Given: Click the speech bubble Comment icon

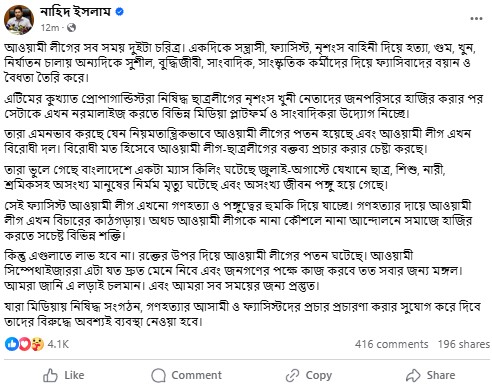Looking at the screenshot, I should (158, 375).
